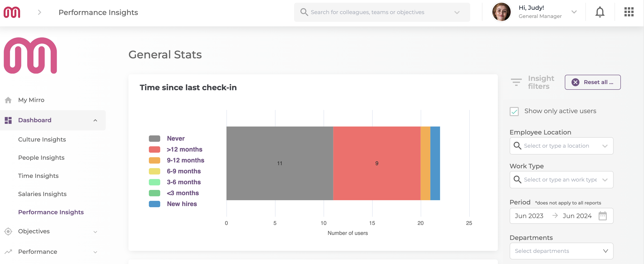This screenshot has width=644, height=264.
Task: Open the apps grid icon
Action: point(629,12)
